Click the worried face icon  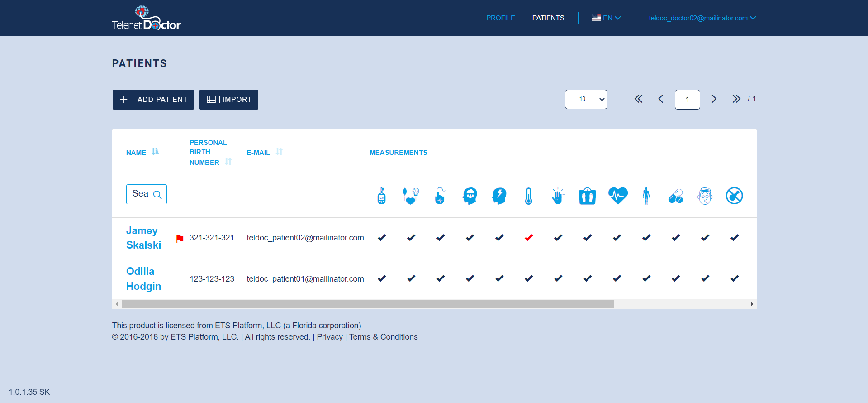[705, 196]
